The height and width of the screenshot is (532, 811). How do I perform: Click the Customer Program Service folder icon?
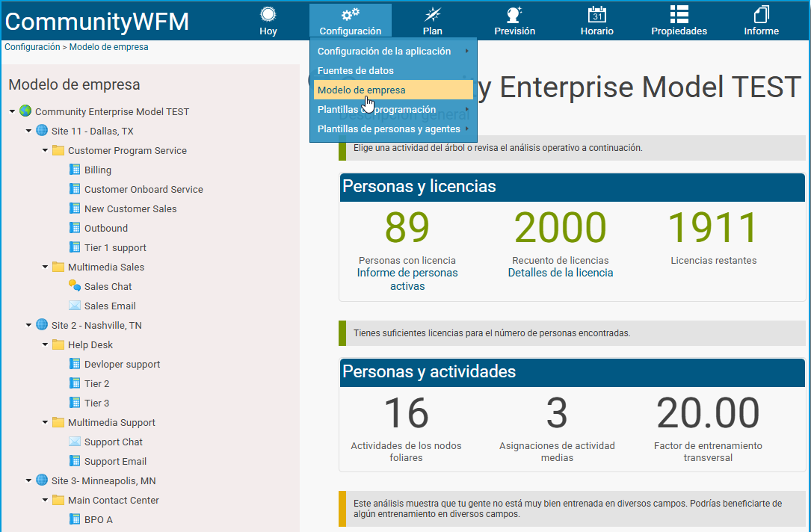pyautogui.click(x=58, y=150)
